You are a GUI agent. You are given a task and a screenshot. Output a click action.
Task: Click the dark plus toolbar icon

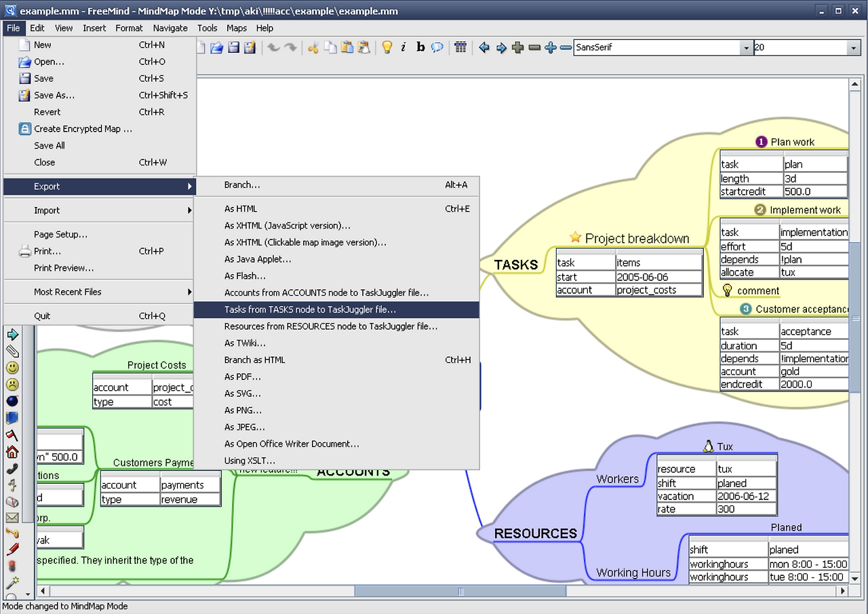coord(518,47)
